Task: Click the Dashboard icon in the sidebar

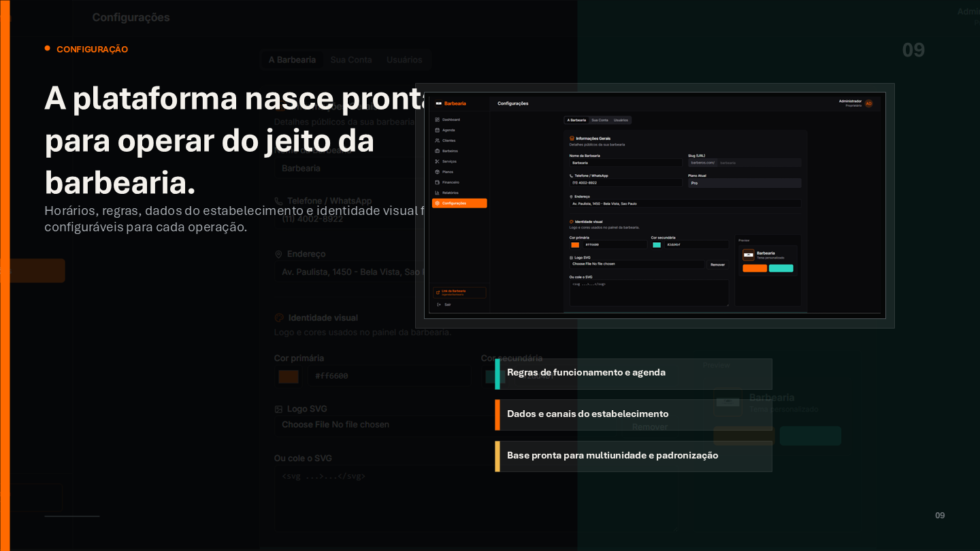Action: 437,120
